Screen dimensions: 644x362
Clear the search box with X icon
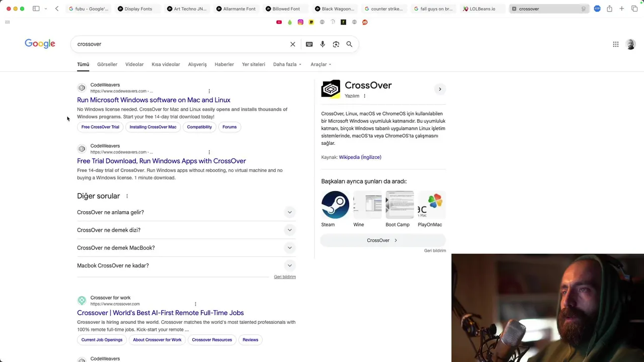(x=293, y=44)
